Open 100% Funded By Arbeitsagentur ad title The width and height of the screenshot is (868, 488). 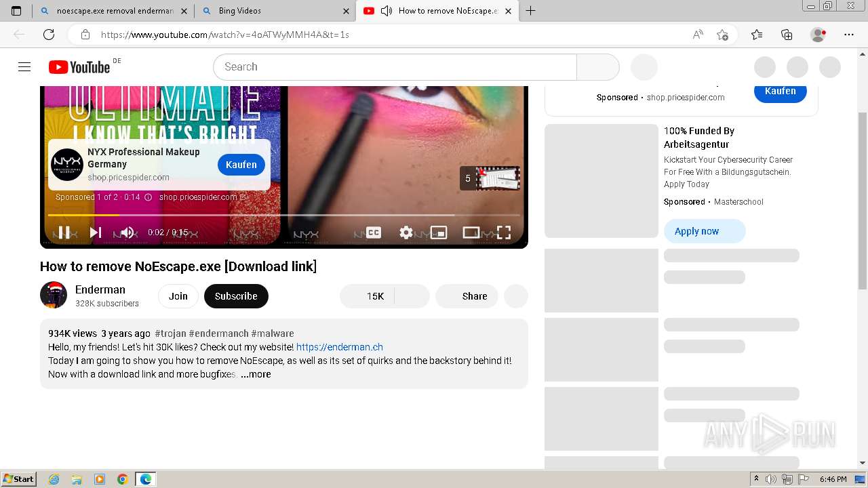(x=699, y=138)
